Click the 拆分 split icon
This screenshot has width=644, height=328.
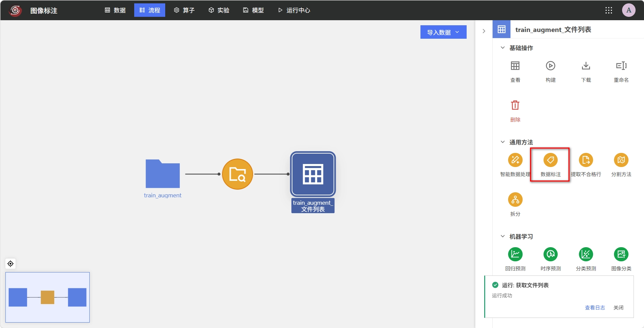tap(515, 200)
